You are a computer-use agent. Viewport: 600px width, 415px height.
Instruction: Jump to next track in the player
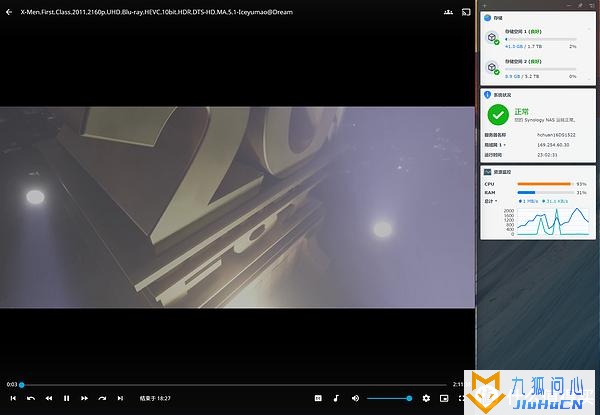(x=120, y=398)
